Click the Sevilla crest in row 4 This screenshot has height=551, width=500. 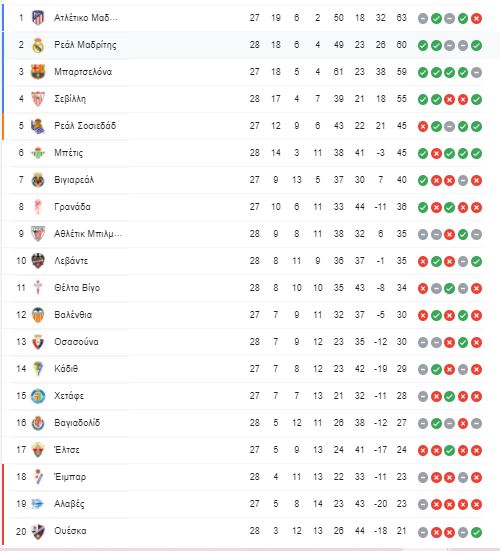point(38,99)
